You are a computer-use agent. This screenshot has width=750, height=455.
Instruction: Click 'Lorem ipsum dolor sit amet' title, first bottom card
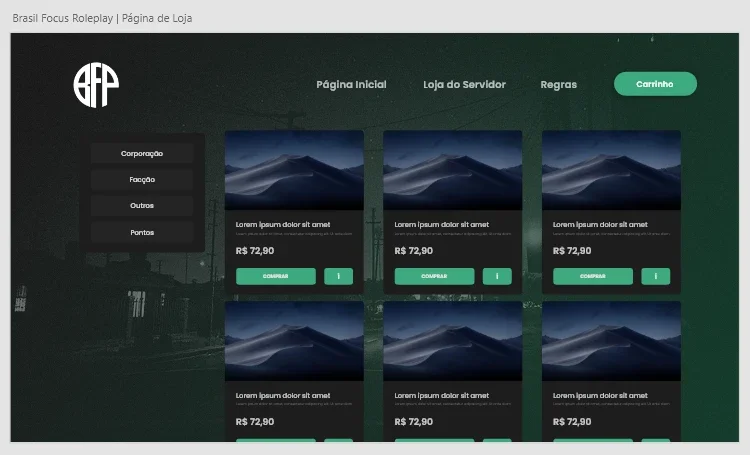click(x=283, y=395)
